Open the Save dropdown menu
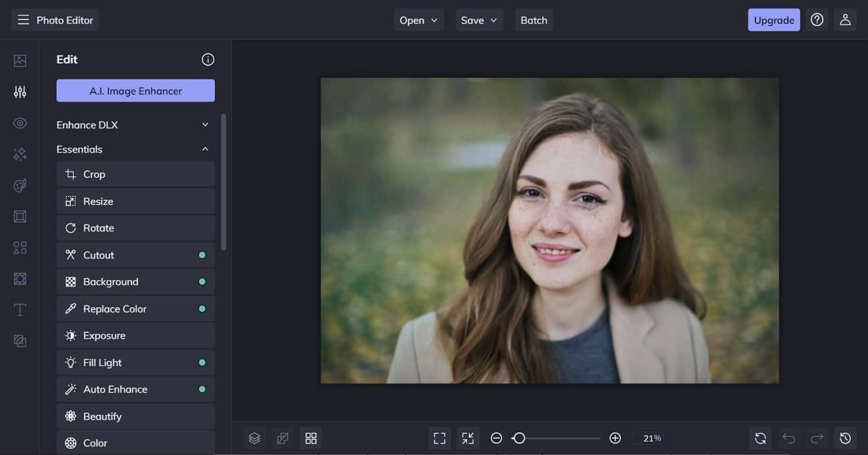Screen dimensions: 868x455 point(479,20)
